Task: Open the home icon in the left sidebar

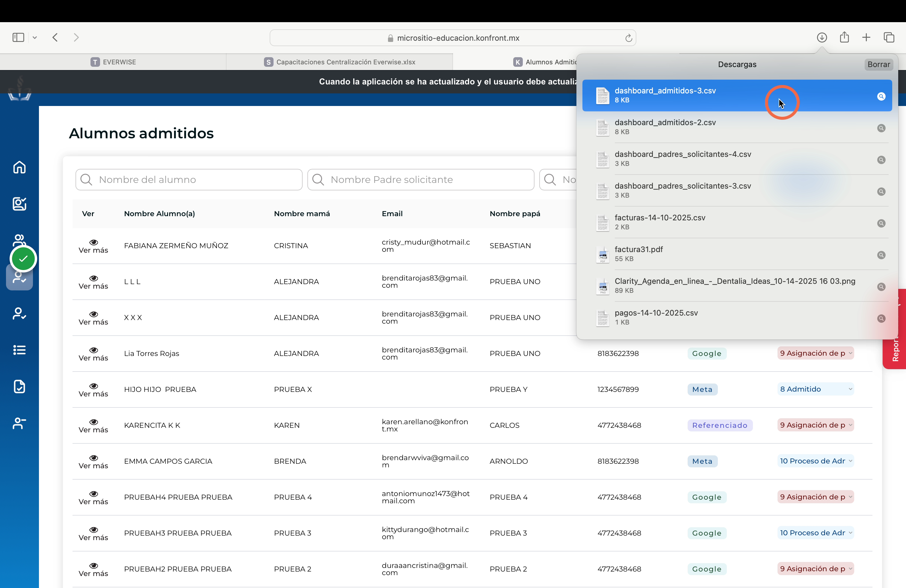Action: pos(19,167)
